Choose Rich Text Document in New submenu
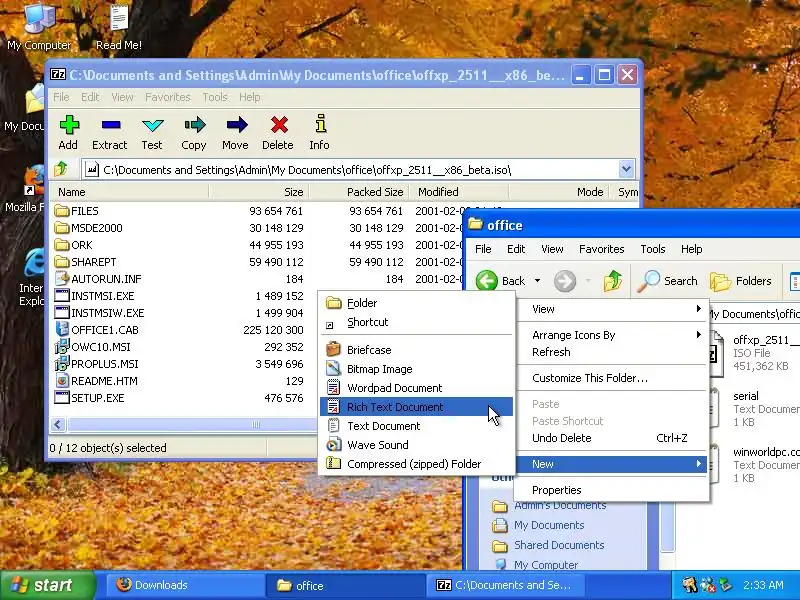The width and height of the screenshot is (800, 600). 416,407
